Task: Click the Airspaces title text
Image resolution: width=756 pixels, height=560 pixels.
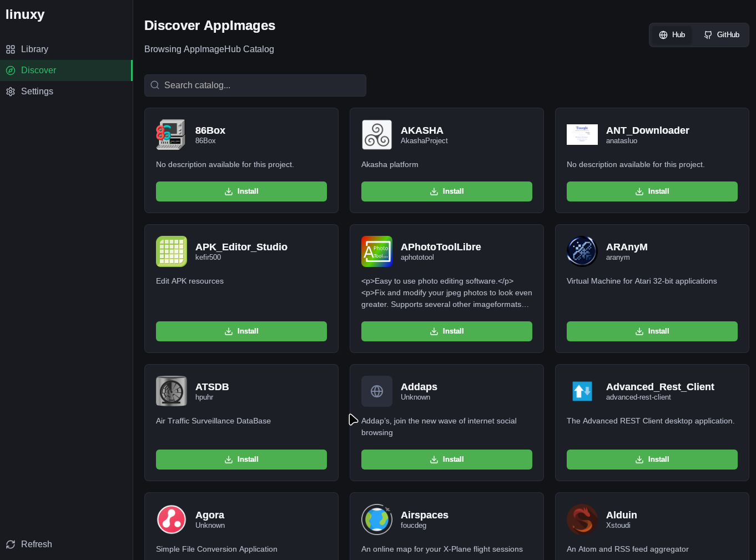Action: coord(425,515)
